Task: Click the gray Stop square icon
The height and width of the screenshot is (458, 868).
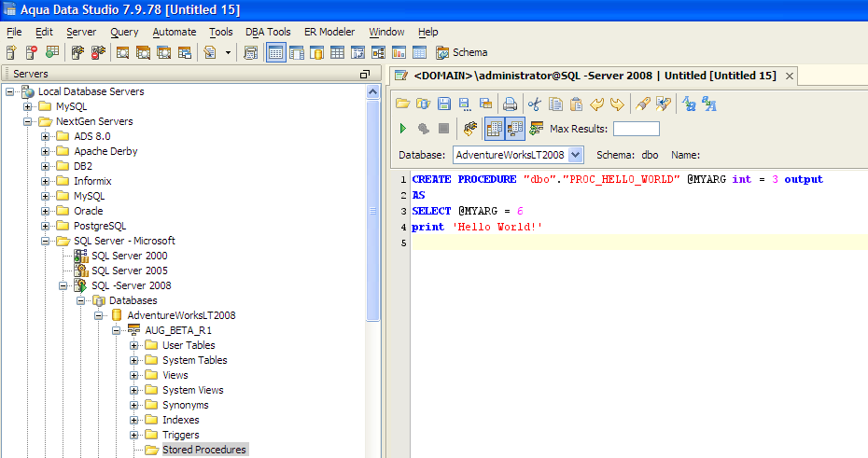Action: pyautogui.click(x=444, y=129)
